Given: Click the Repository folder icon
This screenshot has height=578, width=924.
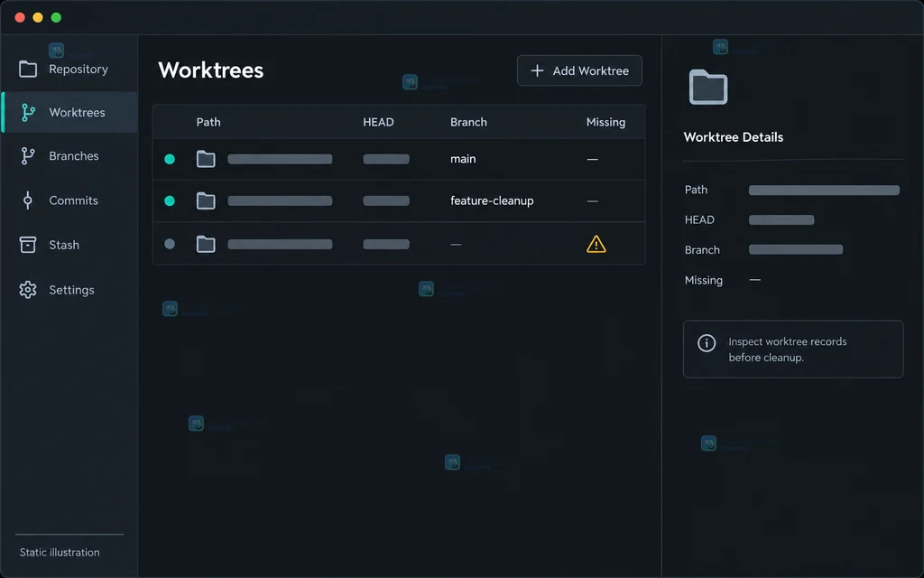Looking at the screenshot, I should point(28,69).
